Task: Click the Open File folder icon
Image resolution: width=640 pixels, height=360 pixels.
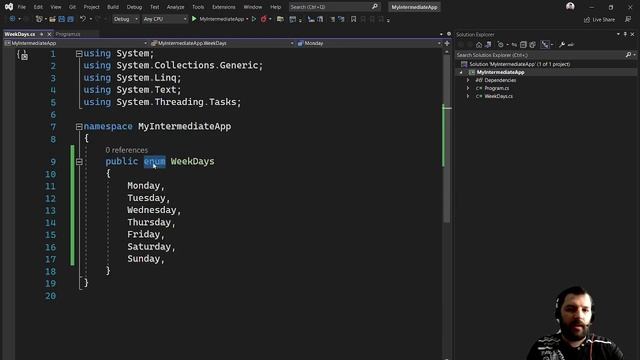Action: (52, 19)
